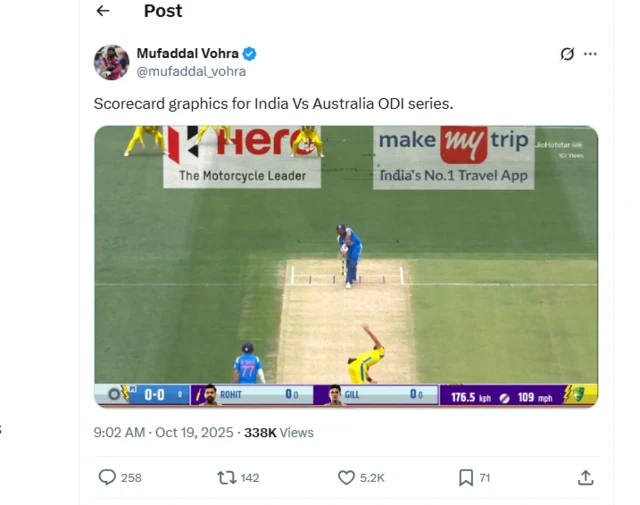Open the three-dot more options menu
Image resolution: width=640 pixels, height=505 pixels.
click(x=591, y=54)
